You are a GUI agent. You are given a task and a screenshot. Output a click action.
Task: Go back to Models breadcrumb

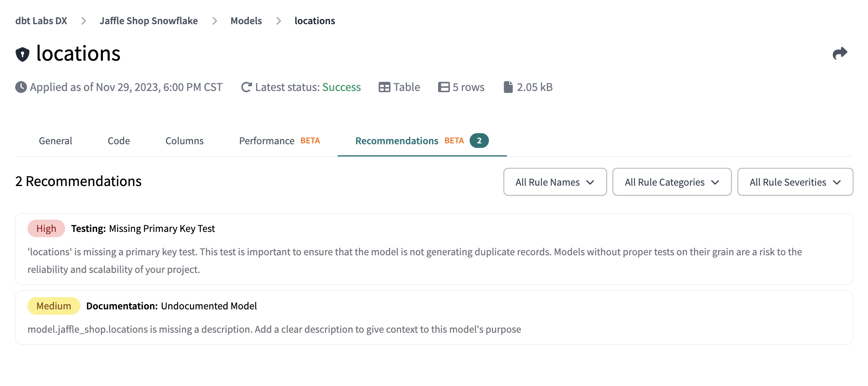click(x=246, y=21)
